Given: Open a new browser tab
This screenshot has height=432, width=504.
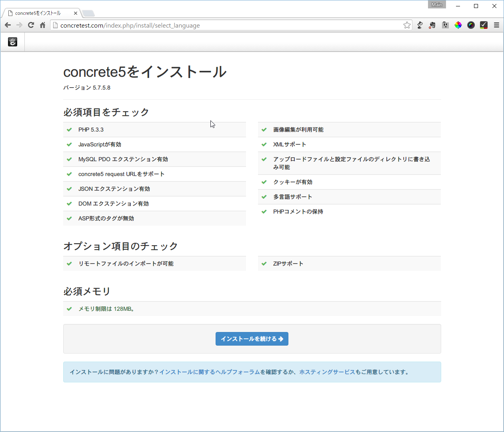Looking at the screenshot, I should tap(88, 14).
